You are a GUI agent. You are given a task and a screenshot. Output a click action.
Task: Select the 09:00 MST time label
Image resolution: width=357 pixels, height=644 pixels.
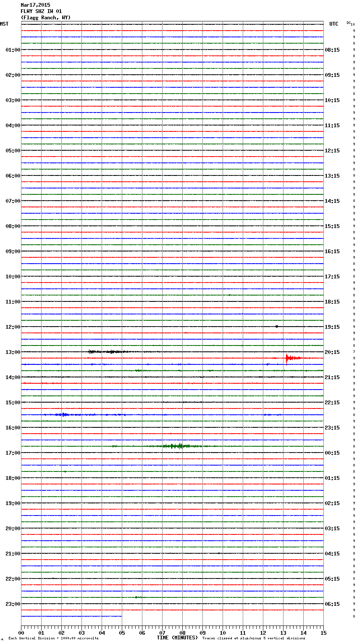[x=13, y=251]
